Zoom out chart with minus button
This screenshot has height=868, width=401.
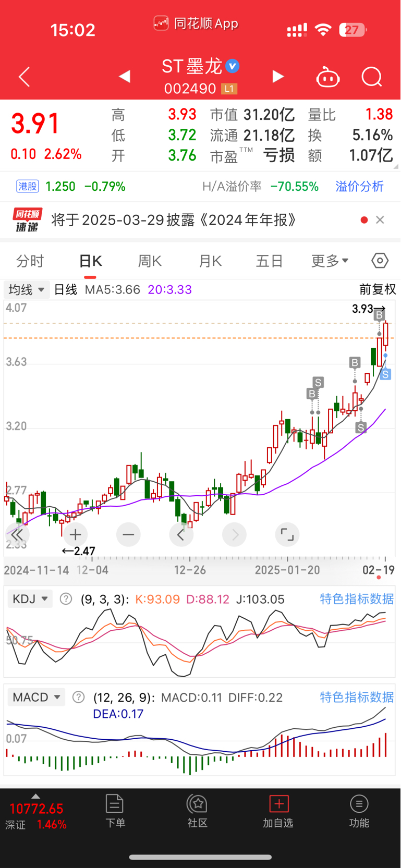tap(128, 535)
